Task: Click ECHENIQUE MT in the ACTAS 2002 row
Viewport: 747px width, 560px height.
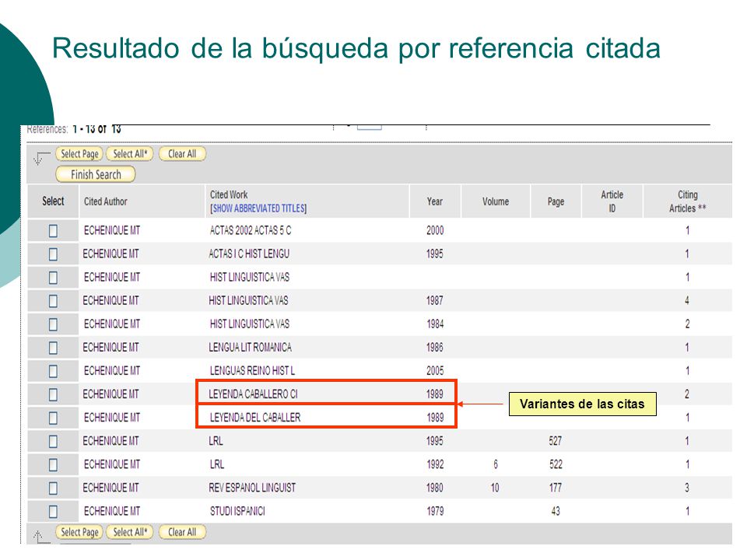Action: [x=112, y=230]
